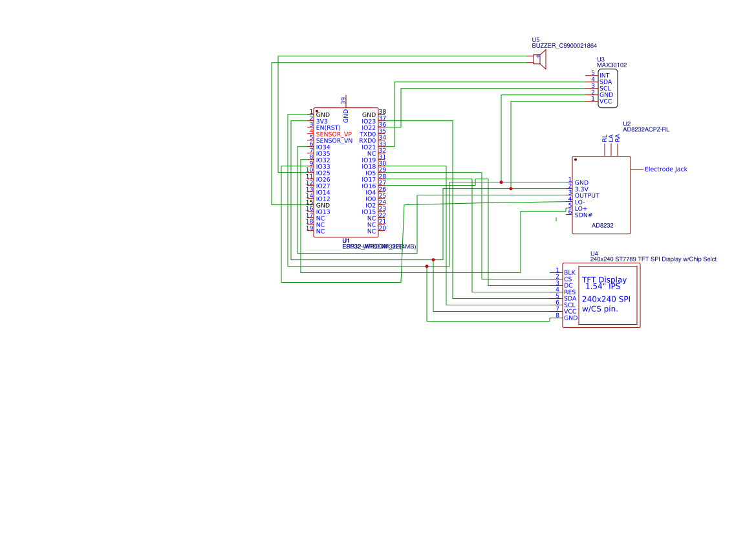Click the BUZZER_C9900021864 part label
The height and width of the screenshot is (535, 756).
point(564,46)
